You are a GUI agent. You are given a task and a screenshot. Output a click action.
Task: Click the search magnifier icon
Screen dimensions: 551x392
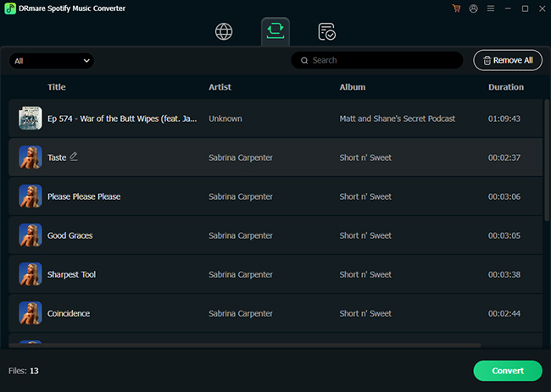304,60
